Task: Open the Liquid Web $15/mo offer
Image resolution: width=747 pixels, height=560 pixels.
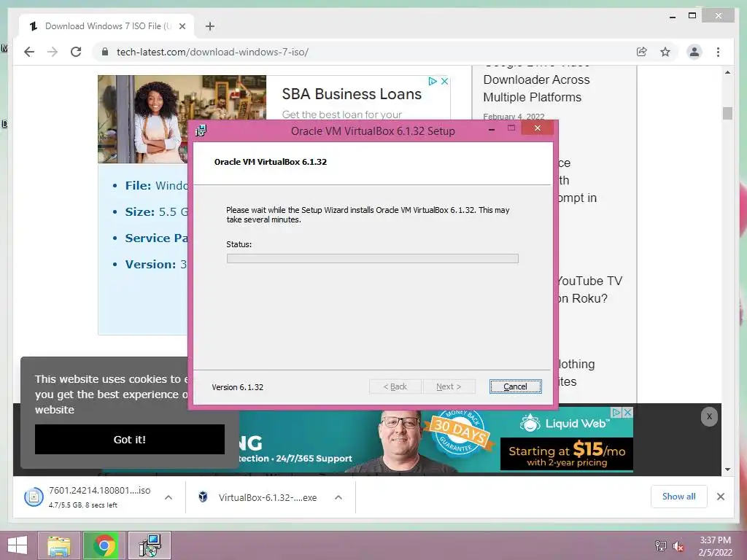Action: 567,454
